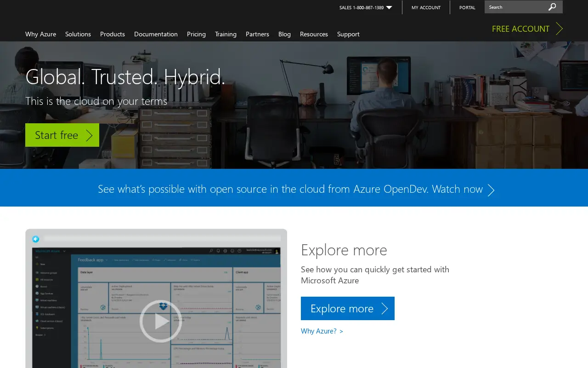The width and height of the screenshot is (588, 368).
Task: Click the Explore more button
Action: (348, 308)
